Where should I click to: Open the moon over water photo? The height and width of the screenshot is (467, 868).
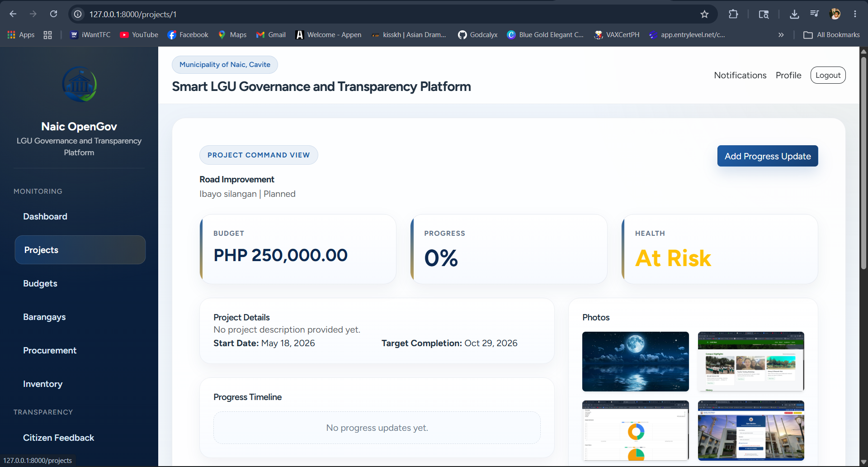(x=636, y=362)
